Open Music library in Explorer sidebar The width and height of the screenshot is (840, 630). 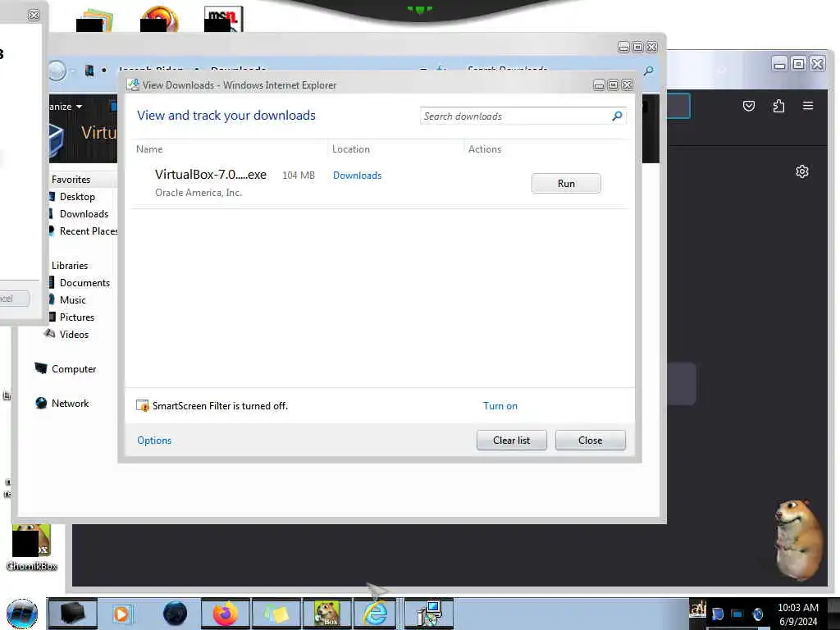72,299
